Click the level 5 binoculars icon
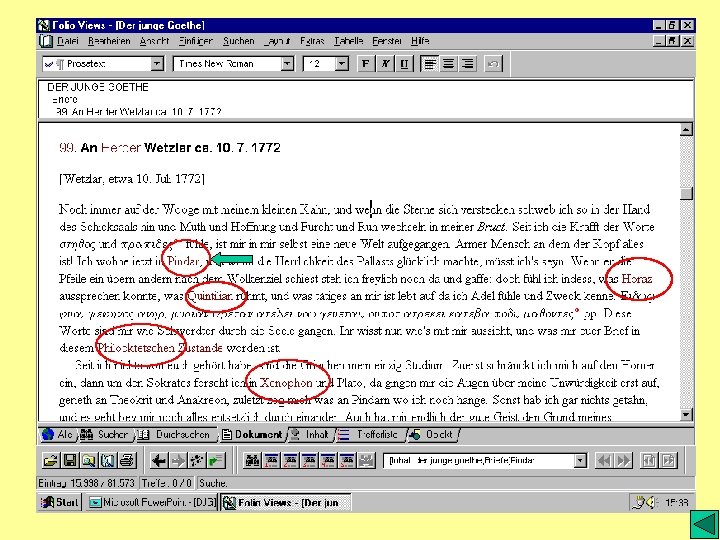720x540 pixels. click(x=347, y=460)
